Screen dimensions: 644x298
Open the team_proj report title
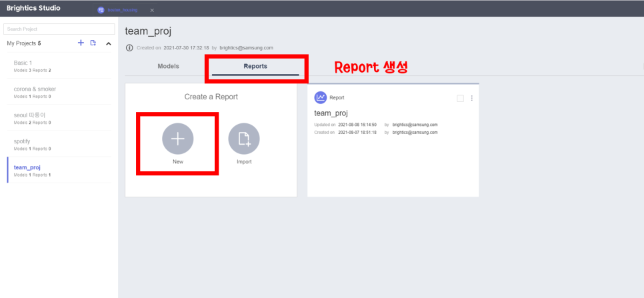coord(331,113)
